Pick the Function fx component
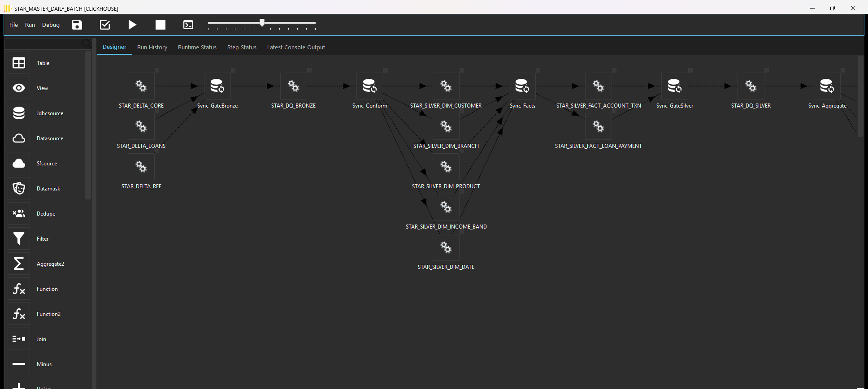 [19, 289]
